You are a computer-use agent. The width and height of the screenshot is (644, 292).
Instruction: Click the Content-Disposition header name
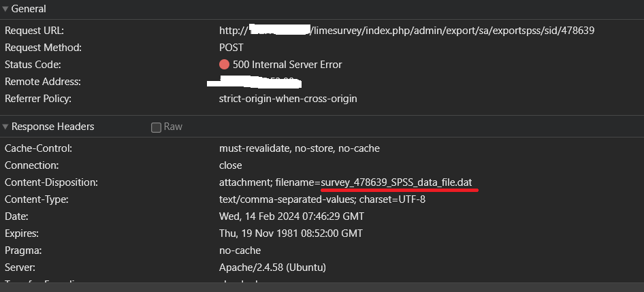tap(52, 182)
